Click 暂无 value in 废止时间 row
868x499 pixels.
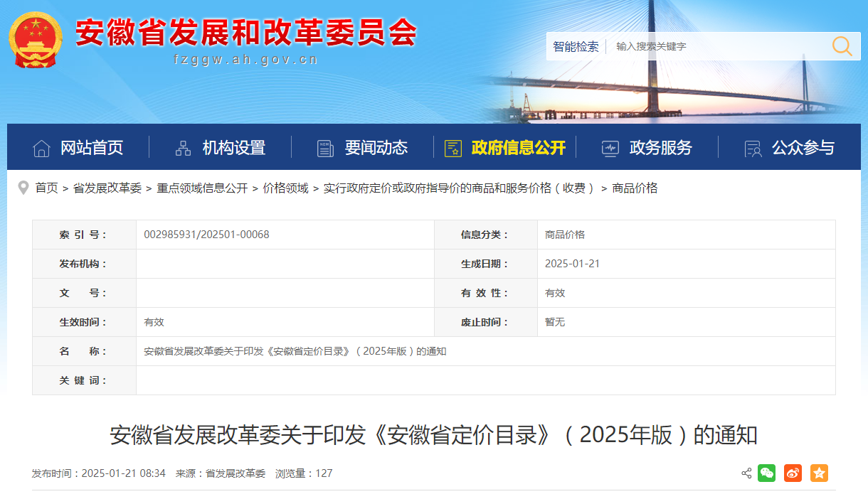tap(555, 322)
